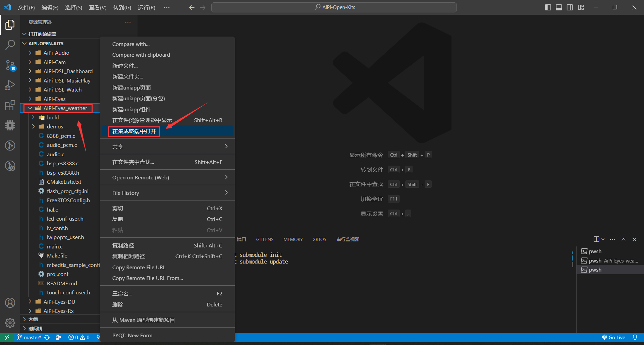Go back with the navigation arrow
The height and width of the screenshot is (345, 644).
[x=192, y=7]
